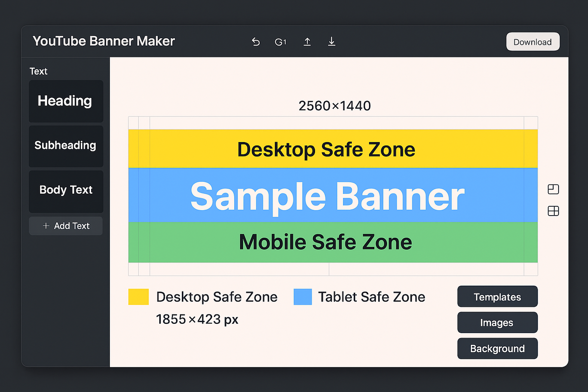Click the blue Tablet Safe Zone swatch
Viewport: 588px width, 392px height.
[x=303, y=297]
